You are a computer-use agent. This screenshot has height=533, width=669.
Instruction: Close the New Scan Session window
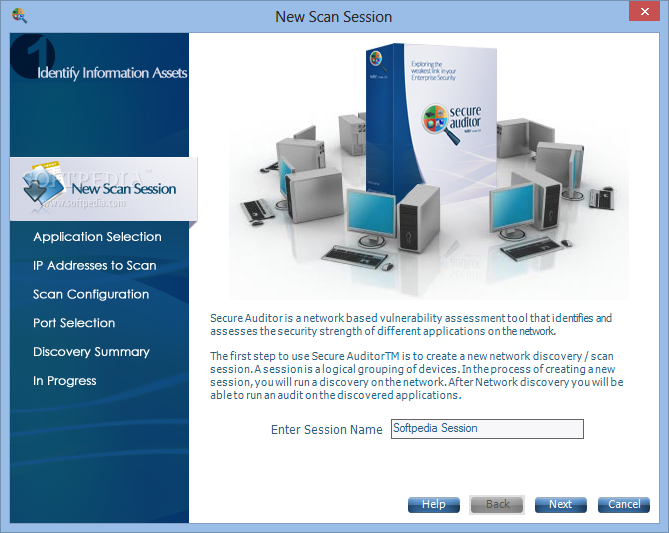click(645, 12)
